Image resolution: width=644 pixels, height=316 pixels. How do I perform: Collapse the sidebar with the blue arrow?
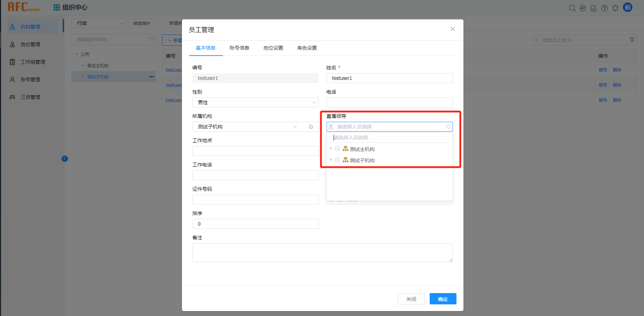click(65, 159)
